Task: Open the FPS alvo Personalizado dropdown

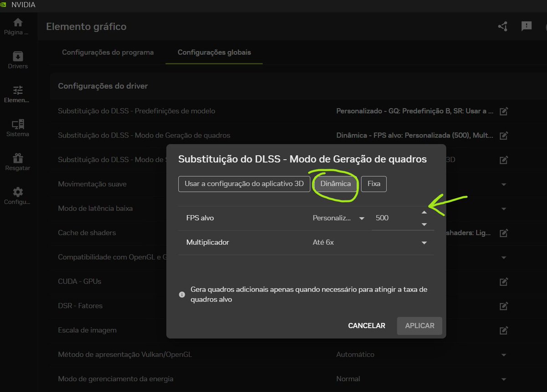Action: pyautogui.click(x=339, y=218)
